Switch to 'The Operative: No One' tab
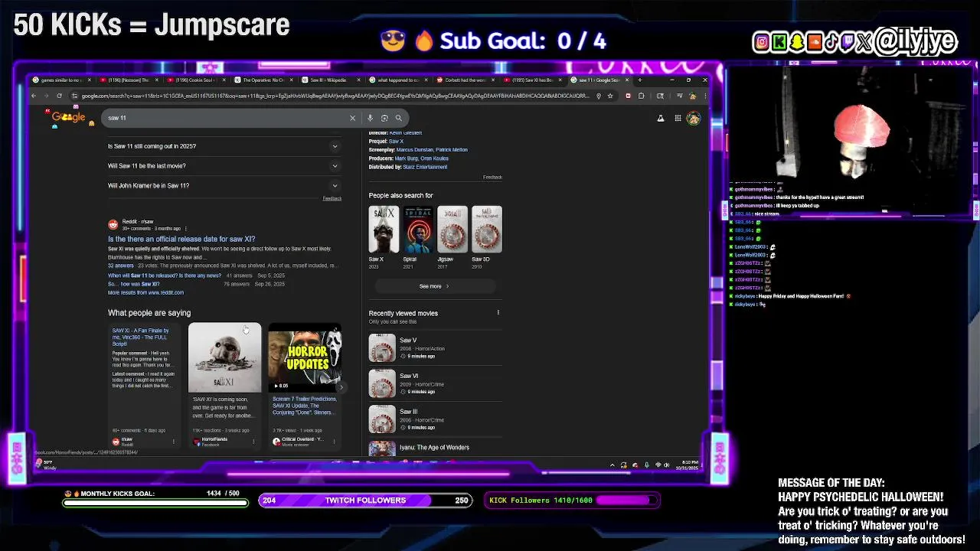980x551 pixels. point(263,80)
